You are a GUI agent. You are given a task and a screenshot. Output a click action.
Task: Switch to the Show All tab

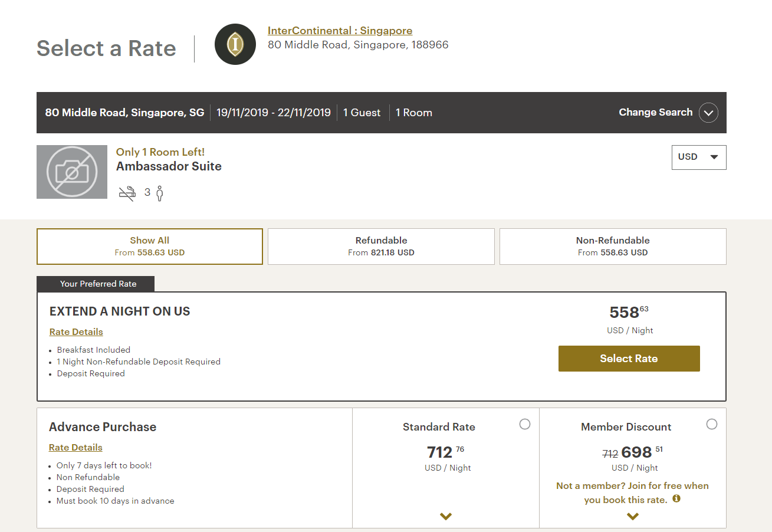pos(150,247)
